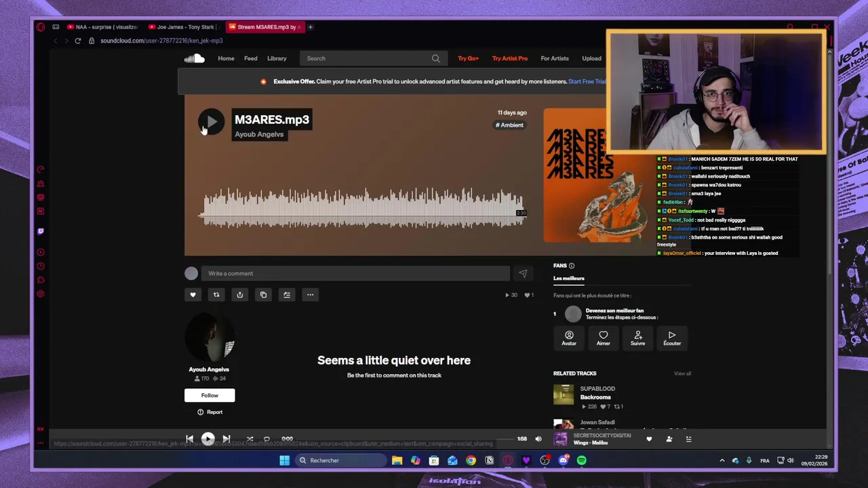The height and width of the screenshot is (488, 868).
Task: Click Try Artist Pro link
Action: 510,58
